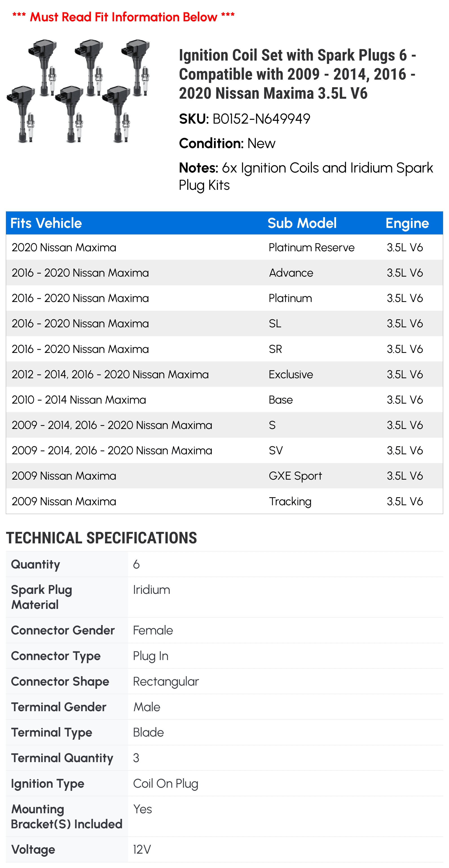The height and width of the screenshot is (868, 449).
Task: Click the SKU B0152-N649949 text
Action: point(244,119)
